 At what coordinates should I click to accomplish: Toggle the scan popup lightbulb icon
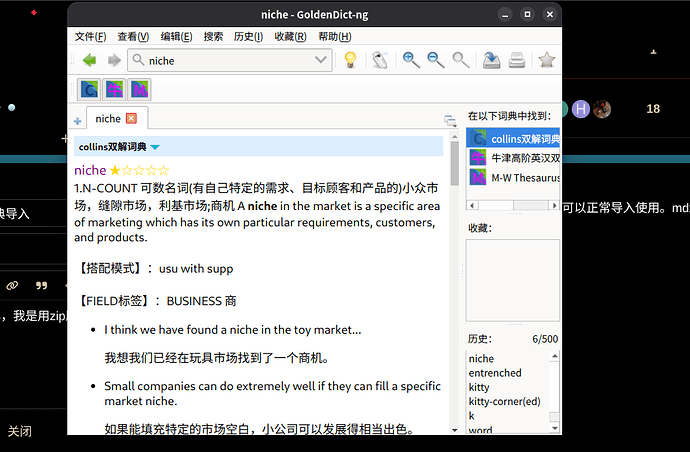click(x=350, y=60)
